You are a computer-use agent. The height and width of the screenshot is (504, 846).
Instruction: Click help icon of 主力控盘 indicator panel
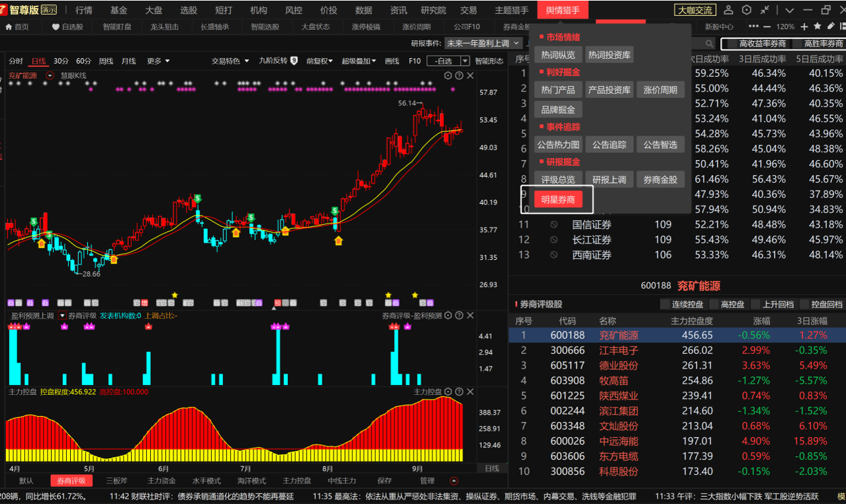(x=459, y=392)
